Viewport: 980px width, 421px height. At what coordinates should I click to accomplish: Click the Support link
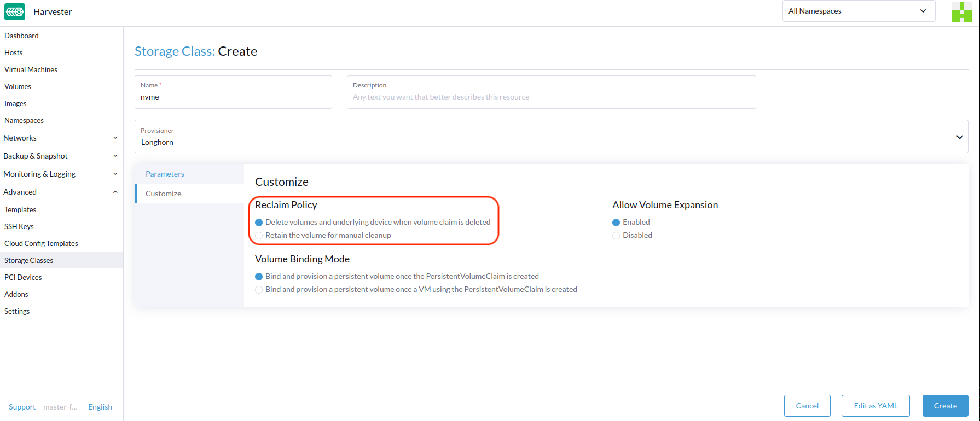(22, 407)
